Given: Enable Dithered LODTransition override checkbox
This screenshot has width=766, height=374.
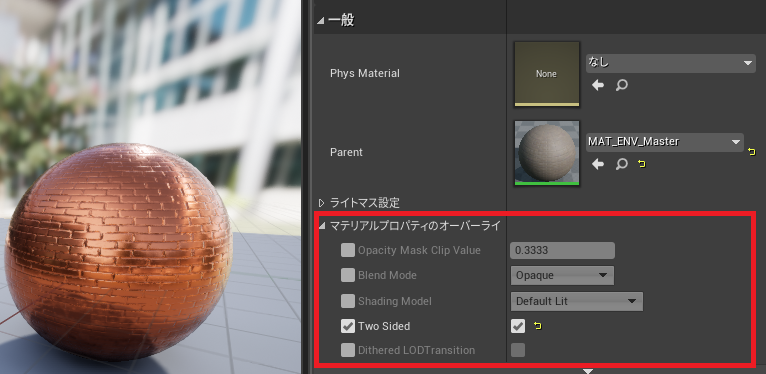Looking at the screenshot, I should tap(348, 350).
